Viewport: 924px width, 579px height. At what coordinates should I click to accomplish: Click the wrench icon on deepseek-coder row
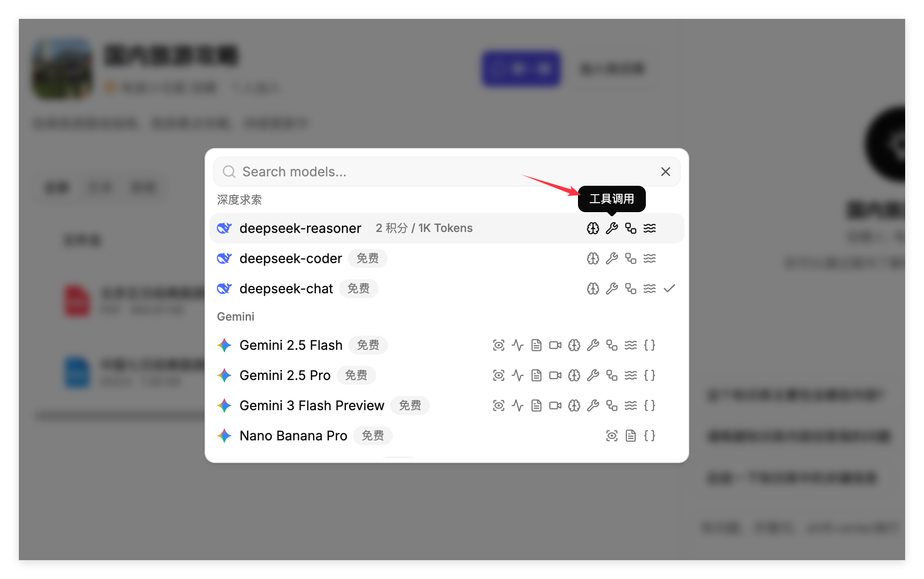pyautogui.click(x=612, y=258)
